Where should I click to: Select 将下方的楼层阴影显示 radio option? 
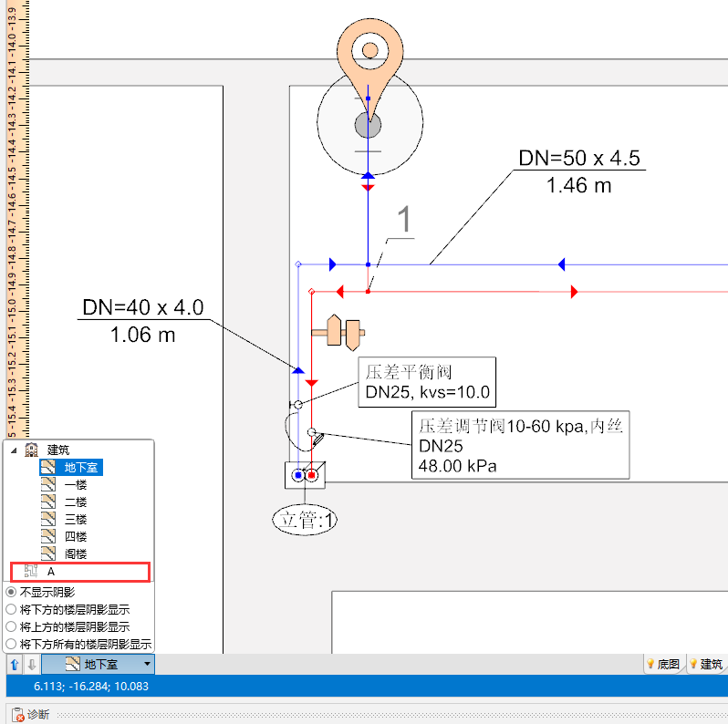tap(11, 609)
